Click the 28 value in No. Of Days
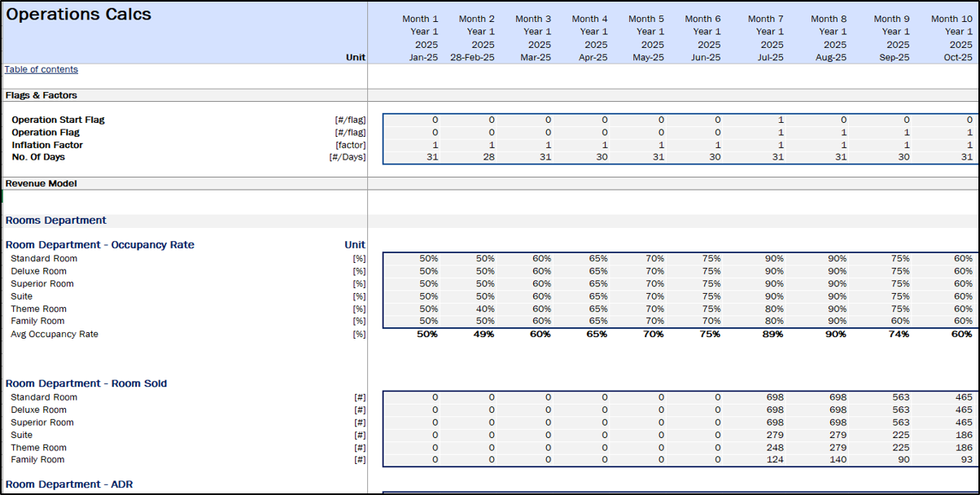The image size is (980, 495). [x=488, y=157]
